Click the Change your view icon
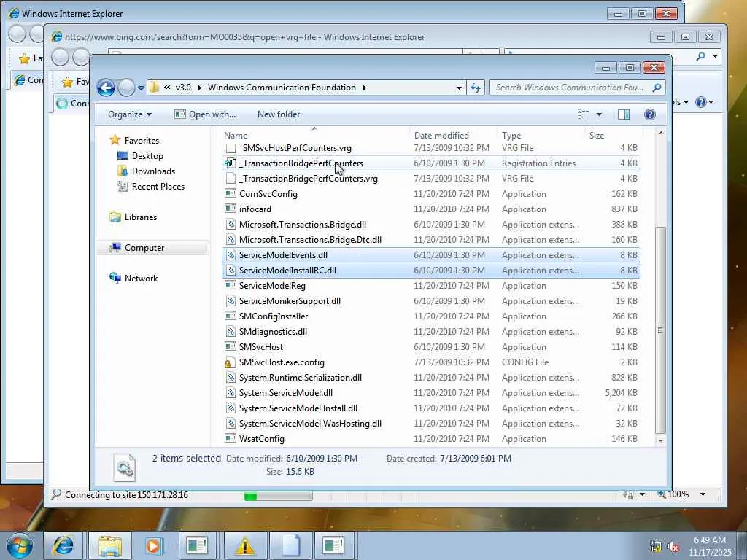Screen dimensions: 747x560 (x=583, y=114)
